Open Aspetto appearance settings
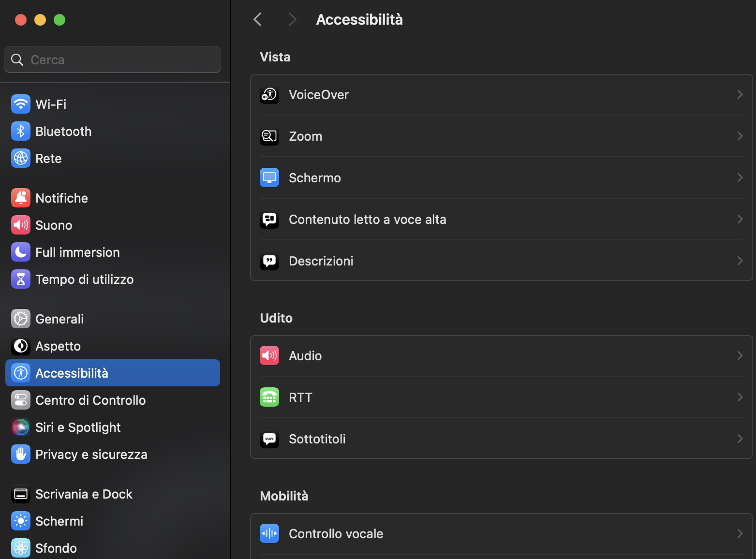The height and width of the screenshot is (559, 756). (58, 346)
